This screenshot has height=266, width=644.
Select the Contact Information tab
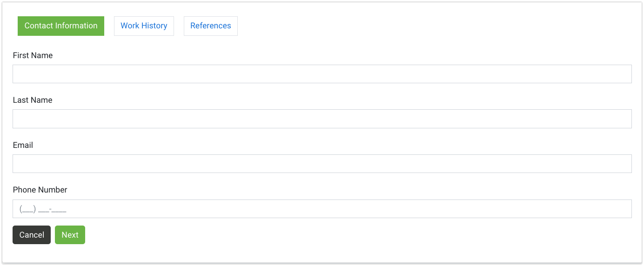pos(61,26)
